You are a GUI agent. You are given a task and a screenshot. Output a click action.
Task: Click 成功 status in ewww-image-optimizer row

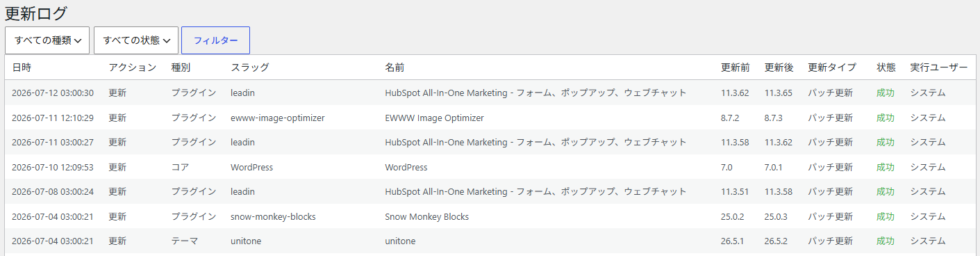885,118
